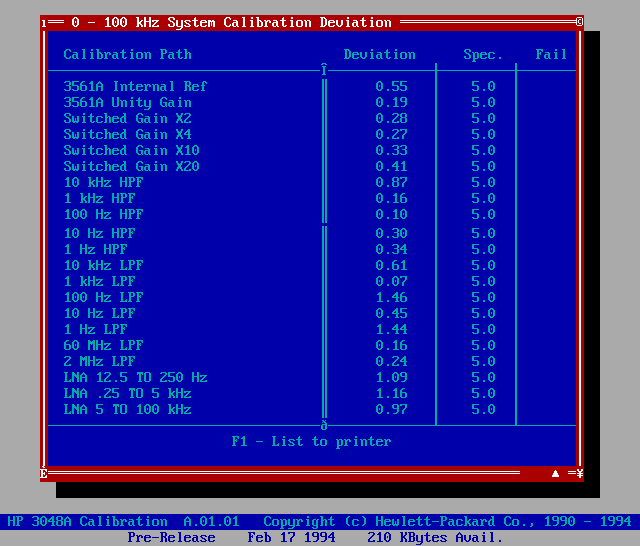The width and height of the screenshot is (640, 546).
Task: Select the LNA 12.5 TO 250 Hz row
Action: tap(312, 377)
